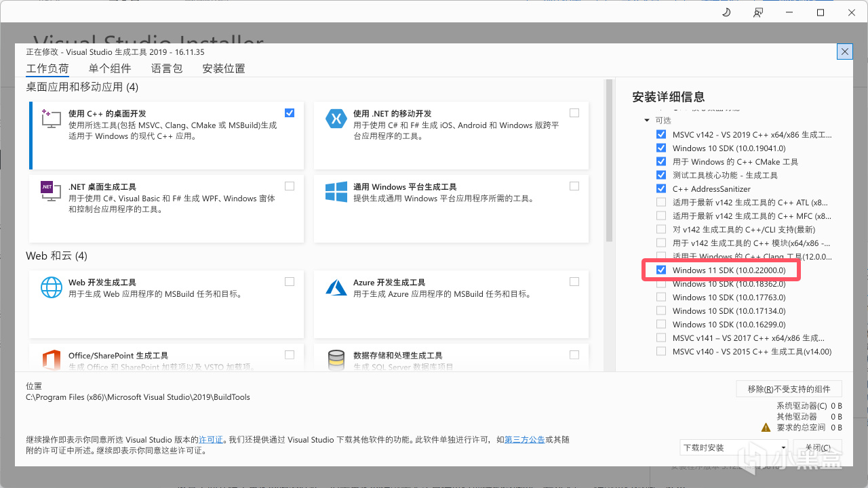This screenshot has width=868, height=488.
Task: Click the workloads list vertical scrollbar
Action: point(609,161)
